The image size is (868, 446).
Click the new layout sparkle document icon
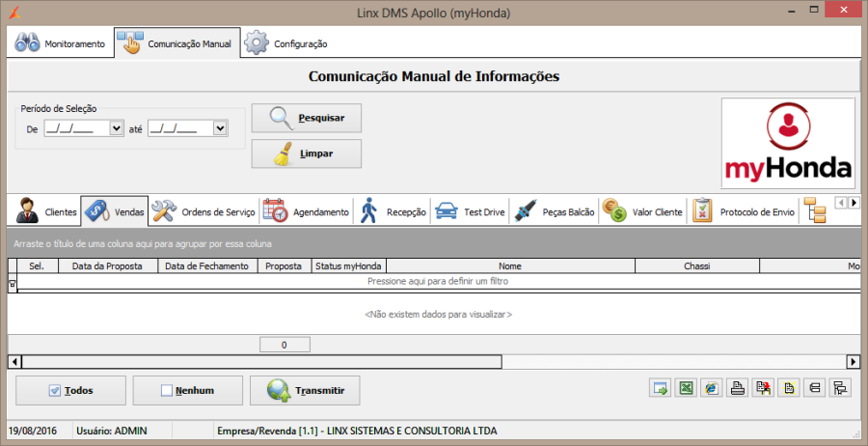(789, 388)
